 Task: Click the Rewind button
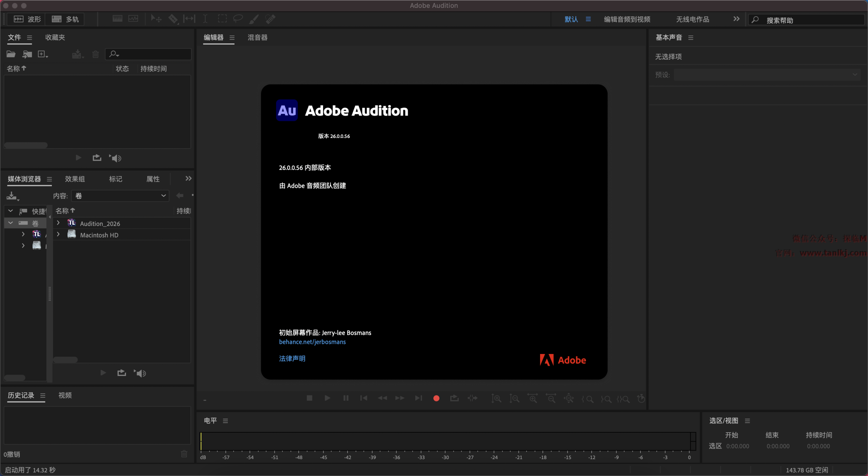click(382, 398)
